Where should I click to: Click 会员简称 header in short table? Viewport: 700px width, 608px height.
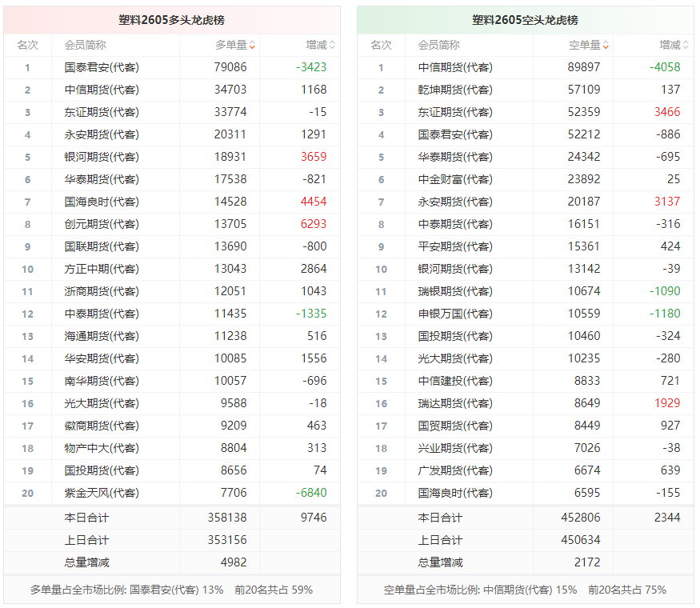[439, 45]
